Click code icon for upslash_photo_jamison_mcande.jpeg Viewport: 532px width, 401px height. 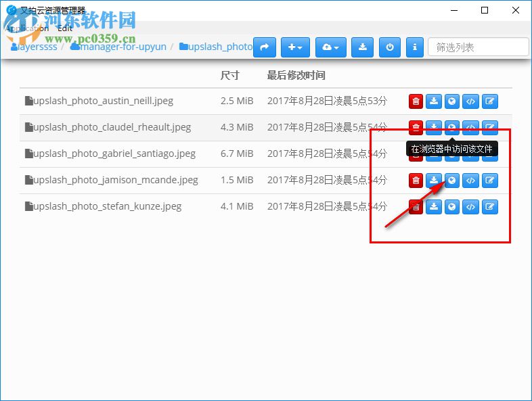470,181
